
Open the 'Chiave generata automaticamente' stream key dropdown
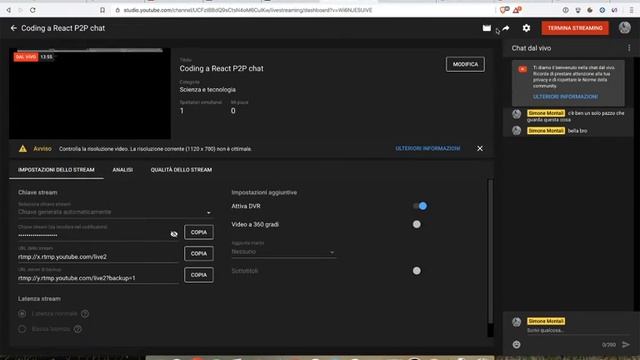[115, 212]
